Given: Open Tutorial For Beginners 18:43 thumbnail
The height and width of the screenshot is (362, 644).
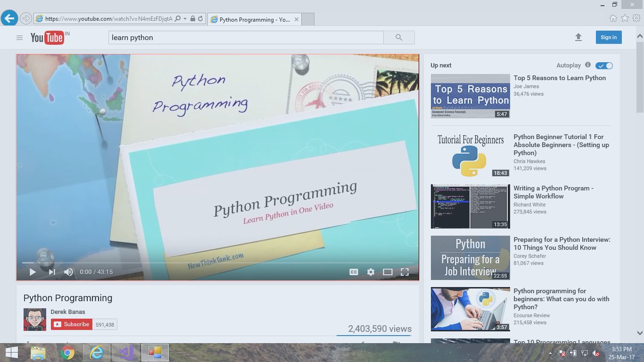Looking at the screenshot, I should pos(471,155).
